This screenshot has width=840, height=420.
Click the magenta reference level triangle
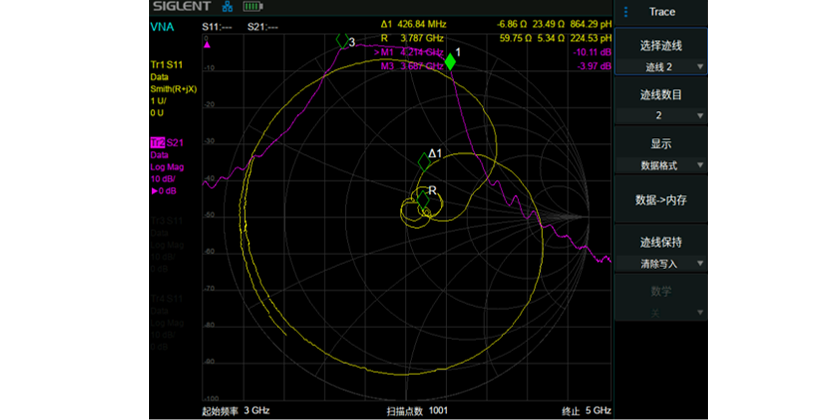pos(208,45)
